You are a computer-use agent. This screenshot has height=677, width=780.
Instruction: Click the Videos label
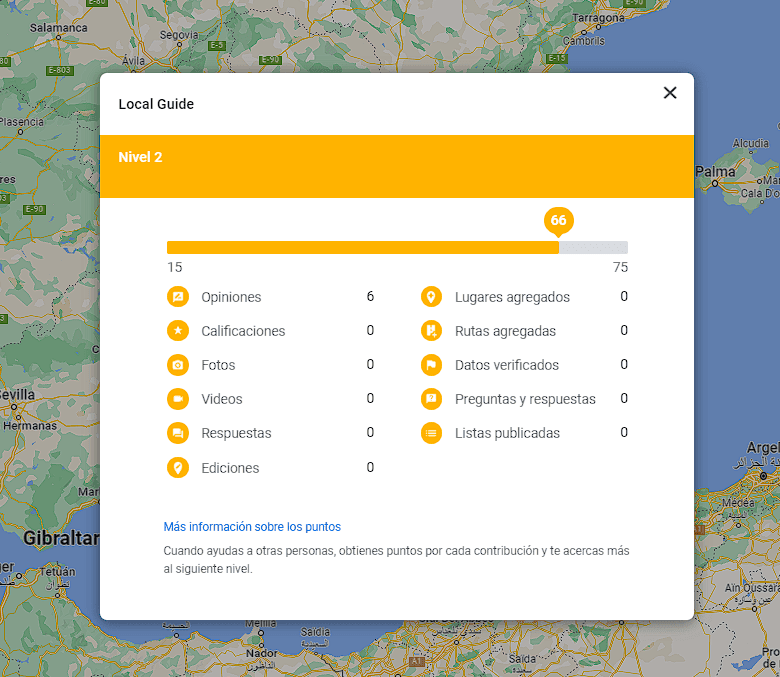tap(221, 399)
